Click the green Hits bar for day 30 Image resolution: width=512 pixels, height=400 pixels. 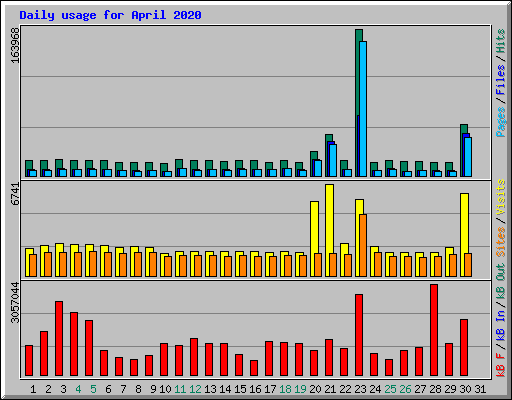point(462,150)
